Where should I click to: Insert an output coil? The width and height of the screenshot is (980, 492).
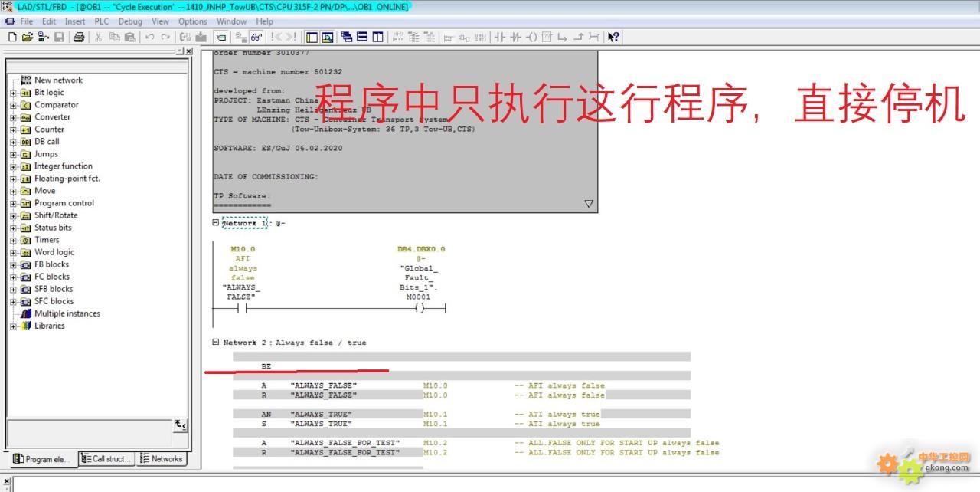[532, 37]
